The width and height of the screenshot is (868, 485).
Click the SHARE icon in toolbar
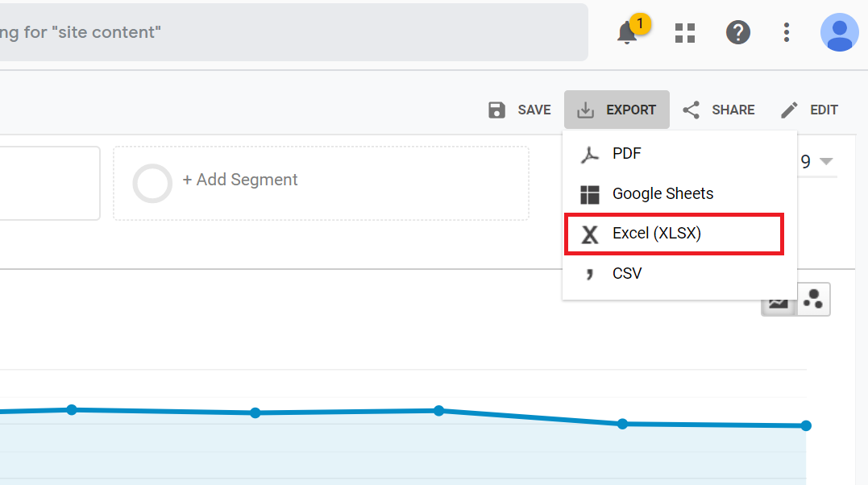click(x=691, y=110)
